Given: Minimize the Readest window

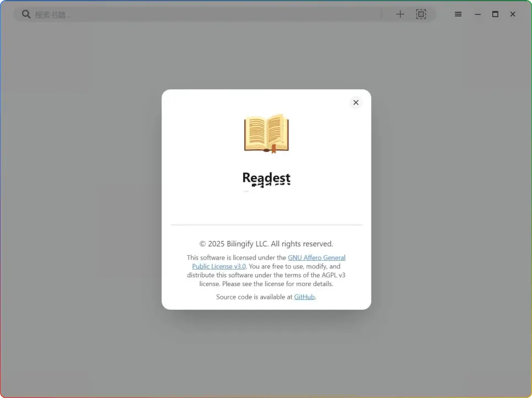Looking at the screenshot, I should tap(478, 14).
